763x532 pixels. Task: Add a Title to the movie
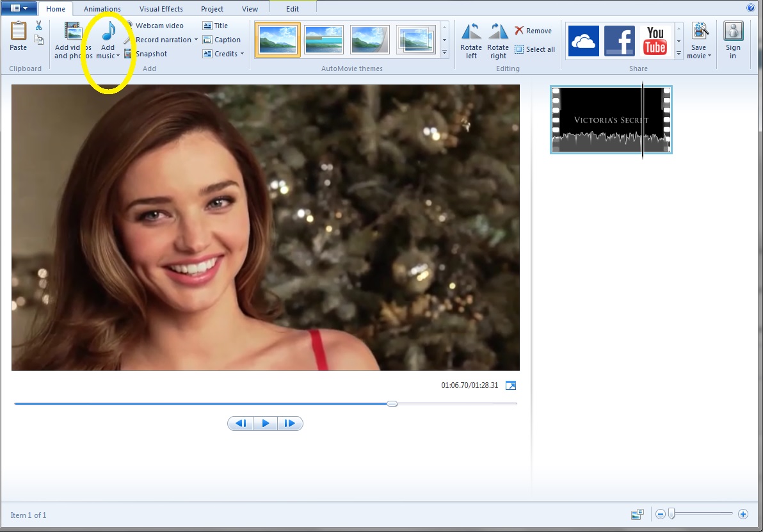pos(216,26)
